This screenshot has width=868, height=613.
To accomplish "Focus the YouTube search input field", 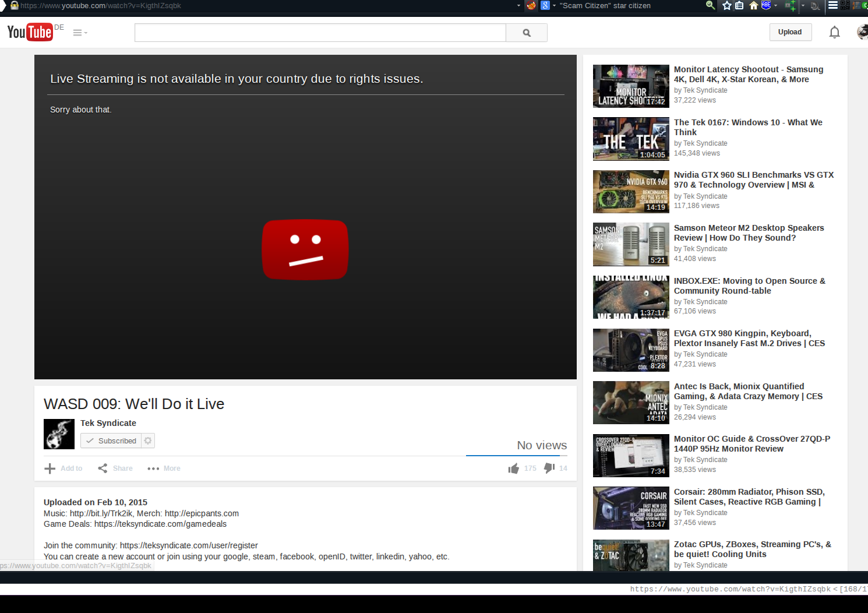I will tap(320, 33).
